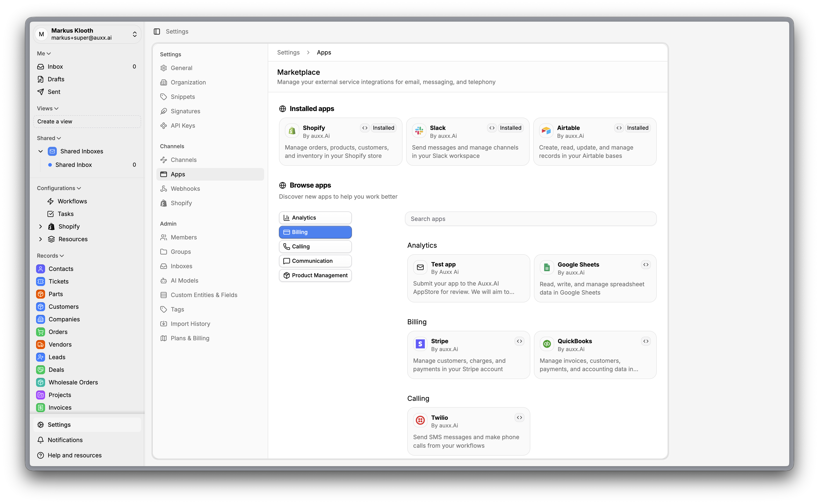Open the Inbox folder
Screen dimensions: 819x504
[87, 67]
